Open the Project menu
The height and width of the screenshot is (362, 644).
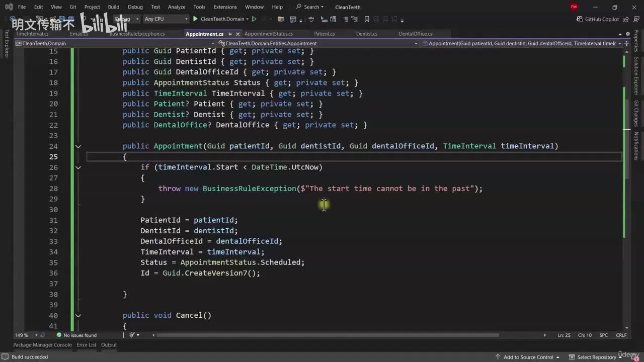(x=92, y=7)
